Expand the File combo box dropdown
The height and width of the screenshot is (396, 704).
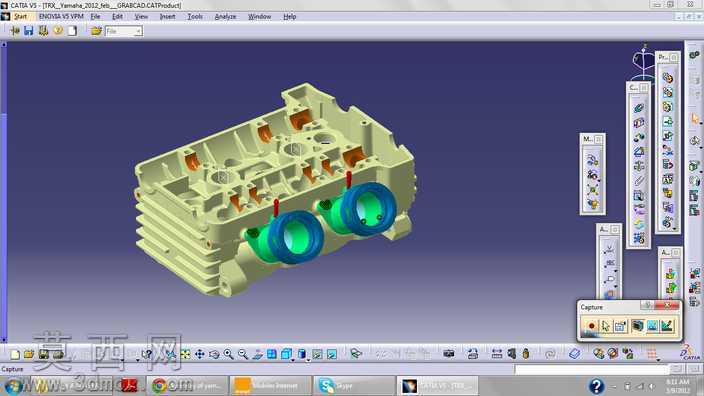(x=138, y=31)
